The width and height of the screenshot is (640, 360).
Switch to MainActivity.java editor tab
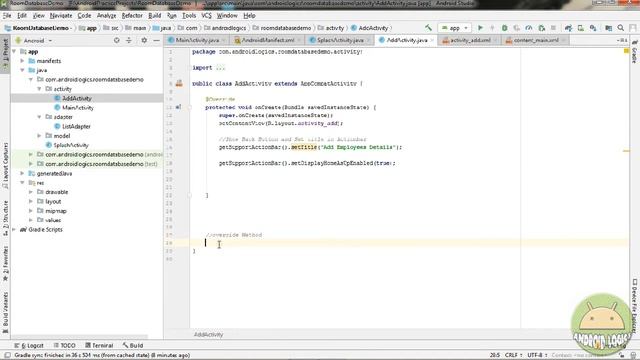pos(197,40)
